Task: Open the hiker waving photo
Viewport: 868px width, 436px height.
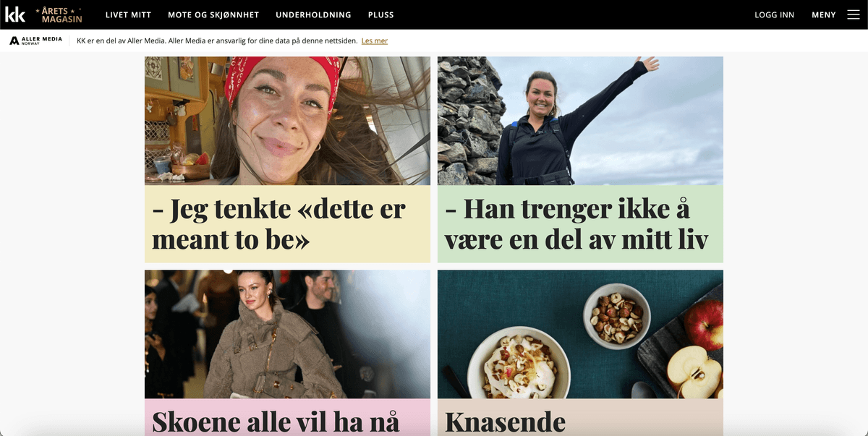Action: (580, 121)
